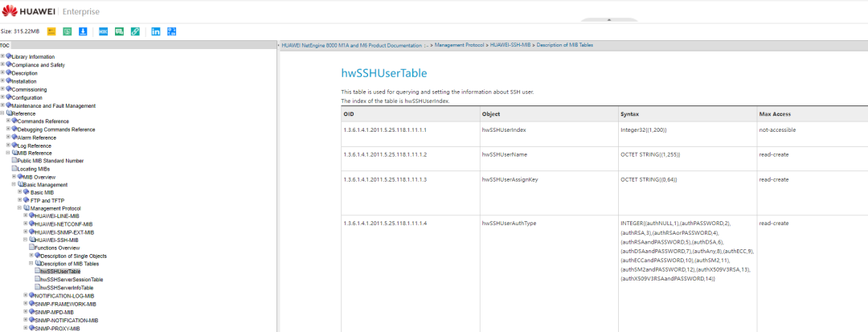The image size is (868, 332).
Task: Open the Functions Overview page
Action: pos(56,248)
